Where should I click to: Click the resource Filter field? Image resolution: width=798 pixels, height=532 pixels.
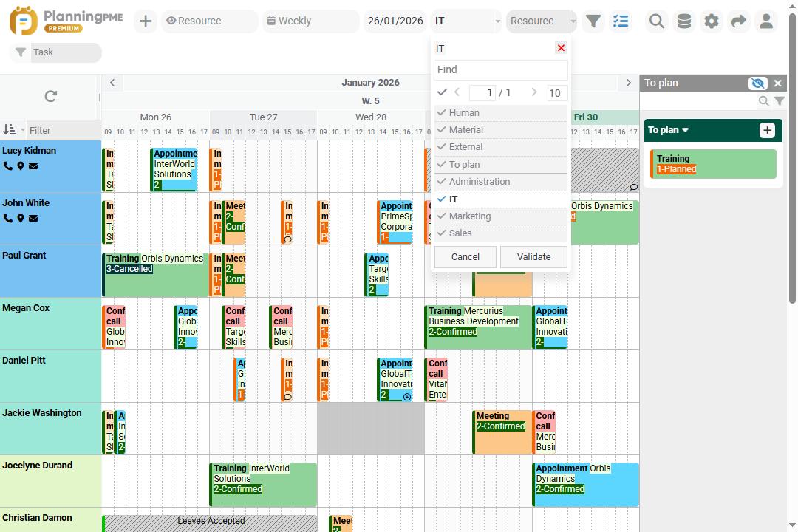point(64,130)
